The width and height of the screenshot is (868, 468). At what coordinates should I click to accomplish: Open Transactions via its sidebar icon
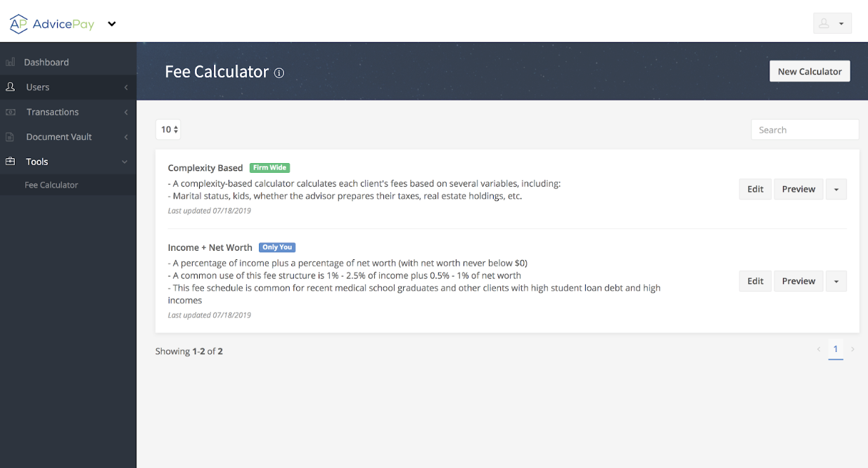10,112
